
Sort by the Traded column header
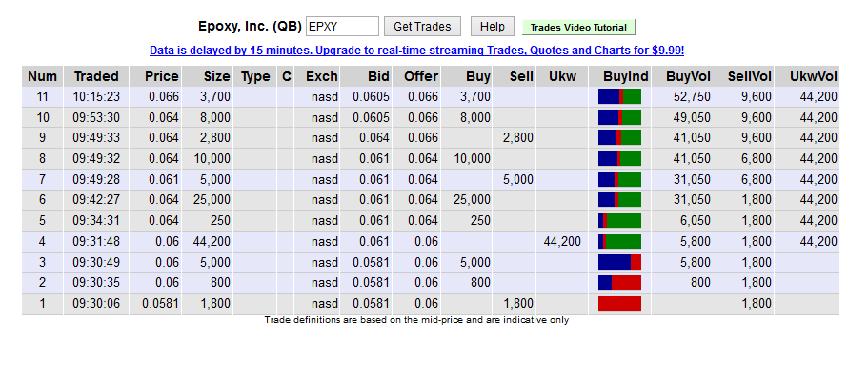pos(96,76)
